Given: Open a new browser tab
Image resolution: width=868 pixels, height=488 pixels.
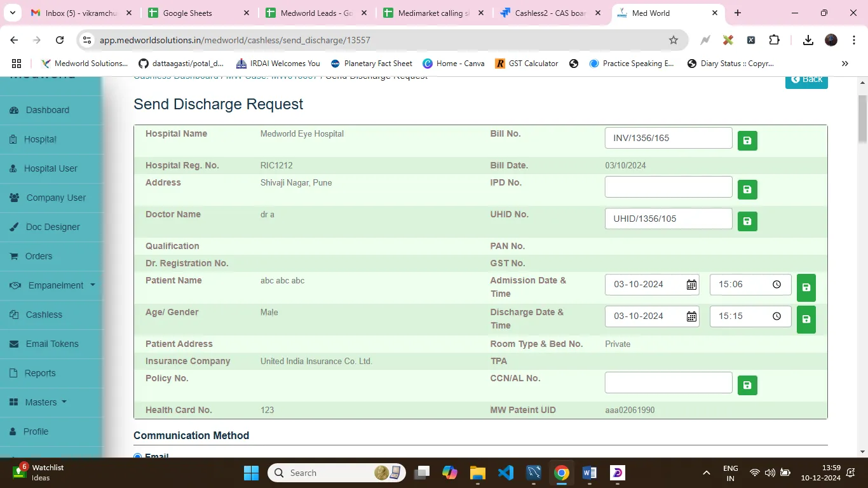Looking at the screenshot, I should [x=738, y=13].
